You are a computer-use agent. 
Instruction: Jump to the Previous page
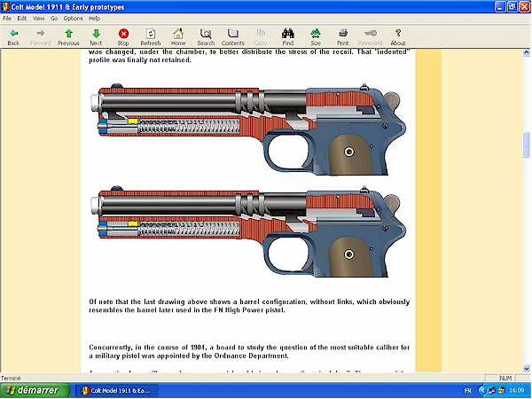(x=68, y=37)
